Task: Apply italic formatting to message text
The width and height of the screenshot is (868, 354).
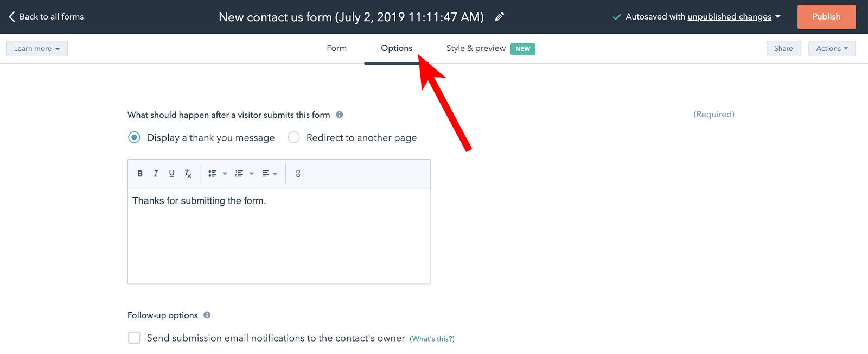Action: 156,174
